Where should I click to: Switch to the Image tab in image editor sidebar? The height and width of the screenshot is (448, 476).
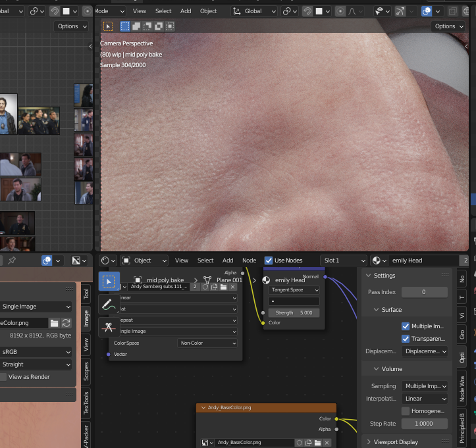coord(86,318)
